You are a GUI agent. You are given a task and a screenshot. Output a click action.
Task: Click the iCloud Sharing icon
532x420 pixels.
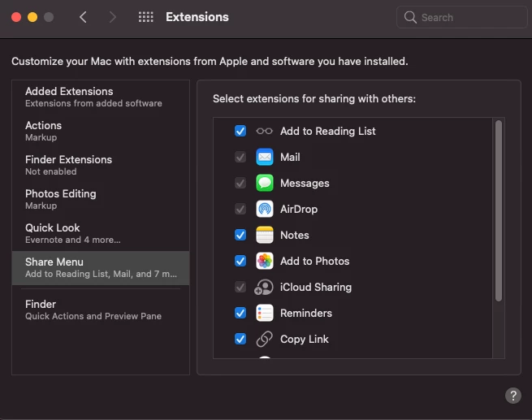point(264,287)
